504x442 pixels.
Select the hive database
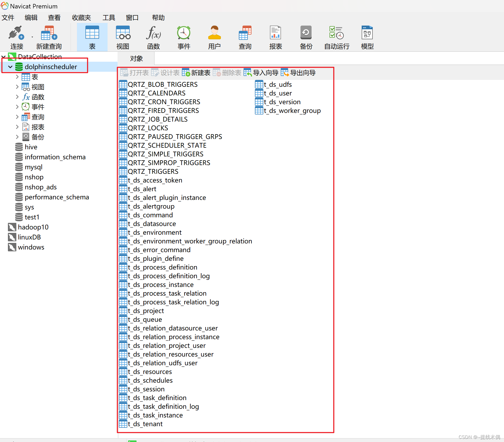(31, 147)
